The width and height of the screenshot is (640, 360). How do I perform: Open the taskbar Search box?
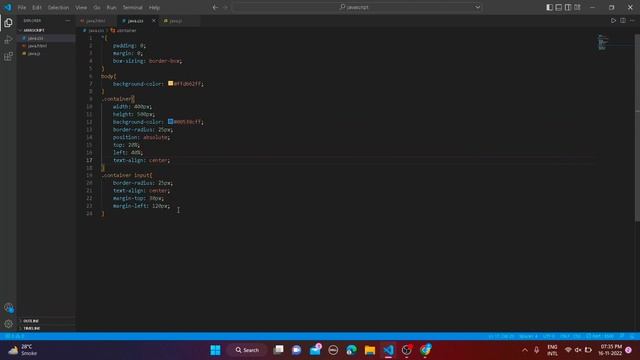(247, 350)
